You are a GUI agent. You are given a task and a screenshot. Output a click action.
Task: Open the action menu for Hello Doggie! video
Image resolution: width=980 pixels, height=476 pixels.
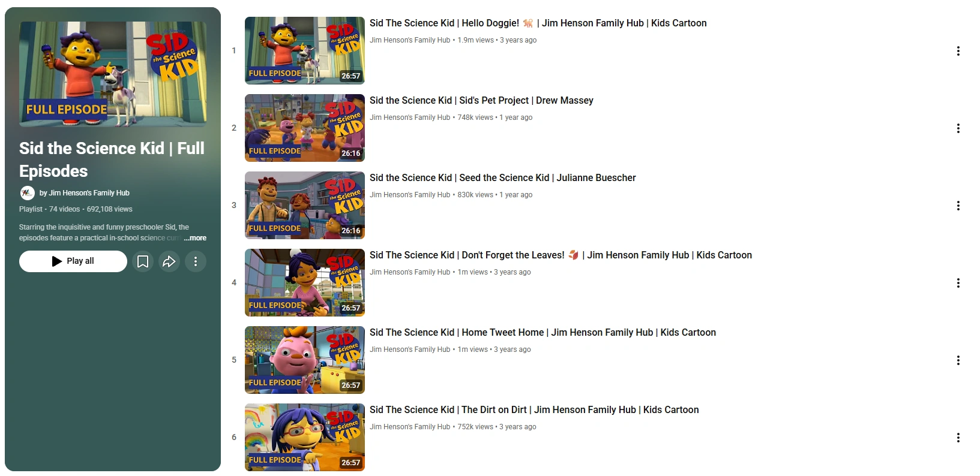click(x=958, y=51)
